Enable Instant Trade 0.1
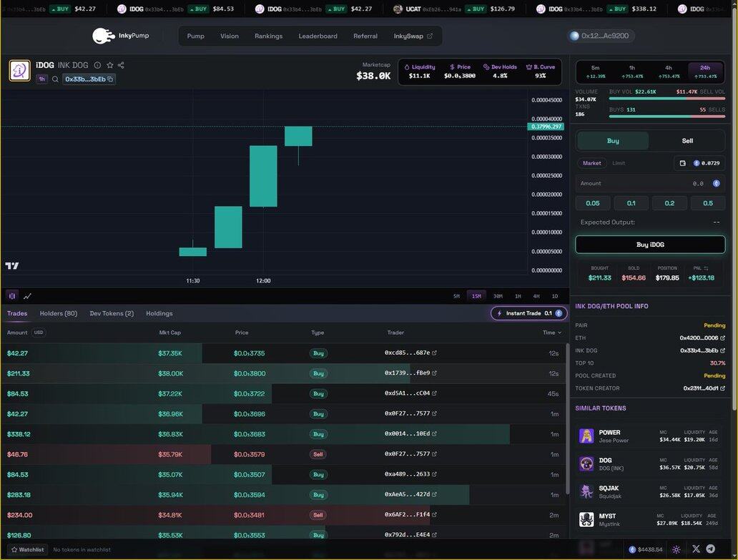 pos(528,313)
